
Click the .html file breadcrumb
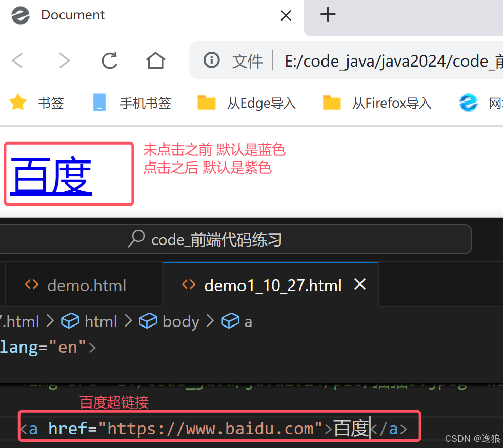(19, 321)
